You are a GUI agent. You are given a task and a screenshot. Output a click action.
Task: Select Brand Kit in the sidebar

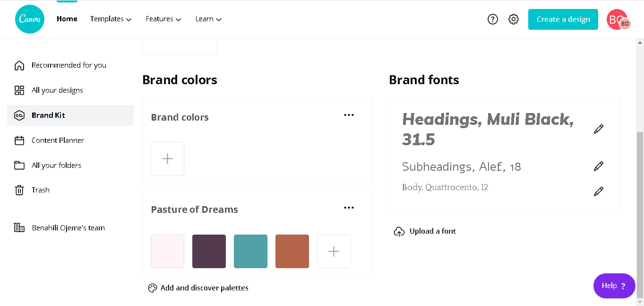tap(48, 115)
